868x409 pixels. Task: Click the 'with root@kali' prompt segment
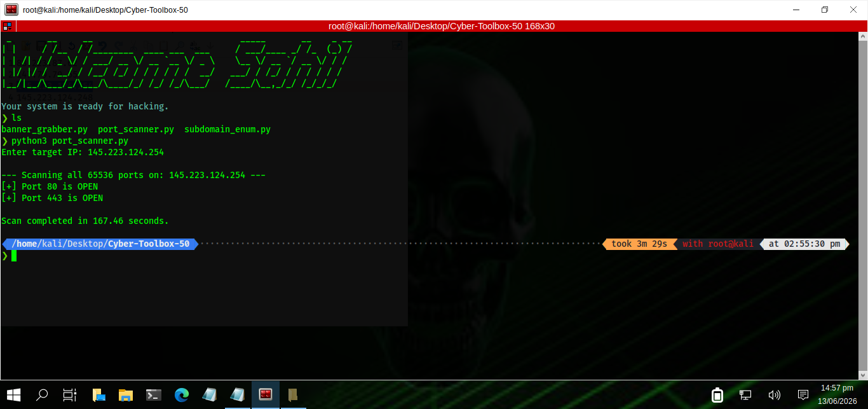(718, 244)
